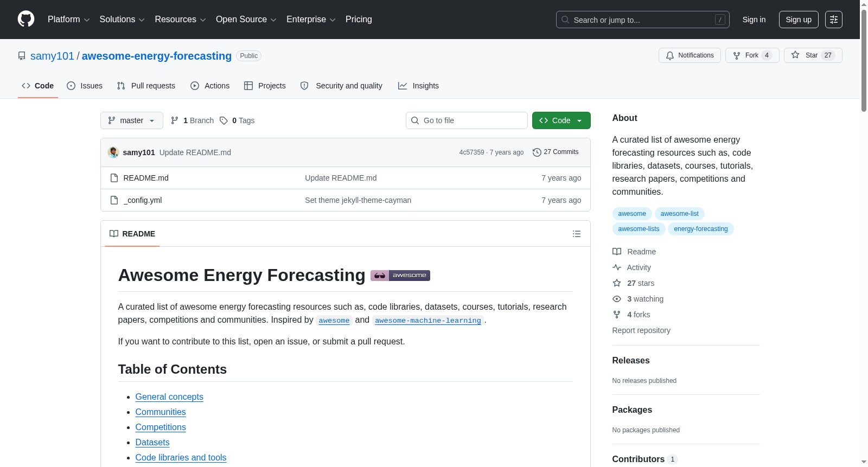The image size is (868, 467).
Task: Click the star icon beside 27 stars
Action: 617,283
